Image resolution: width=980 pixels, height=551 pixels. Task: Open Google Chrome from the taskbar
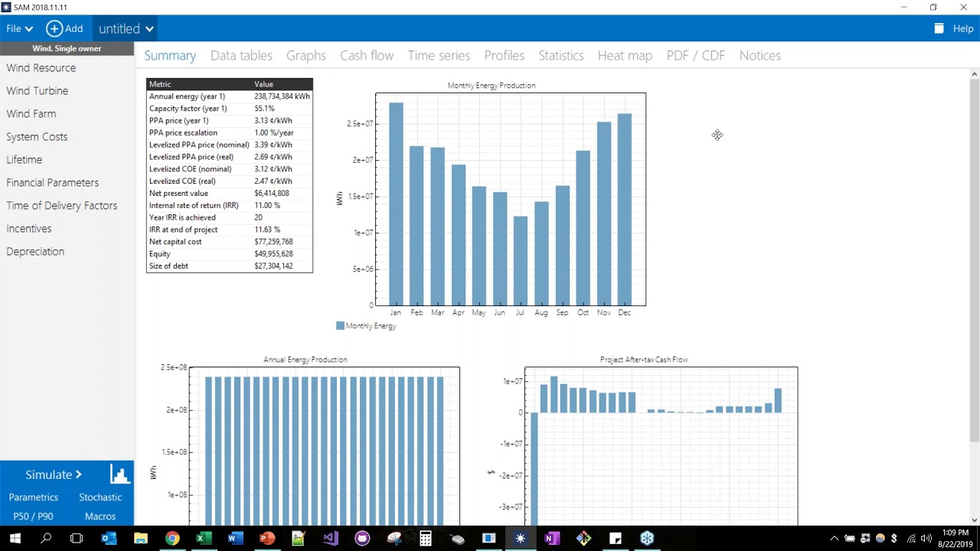coord(172,539)
